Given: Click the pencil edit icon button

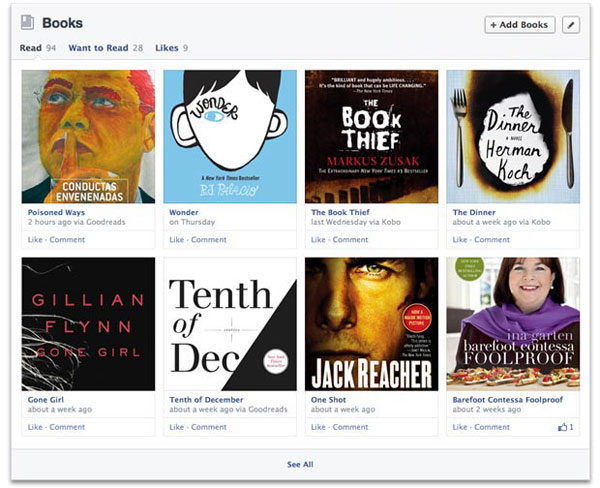Looking at the screenshot, I should pos(571,25).
